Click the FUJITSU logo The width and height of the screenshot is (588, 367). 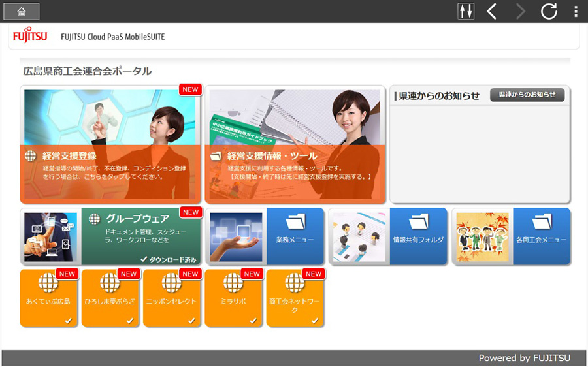point(30,37)
